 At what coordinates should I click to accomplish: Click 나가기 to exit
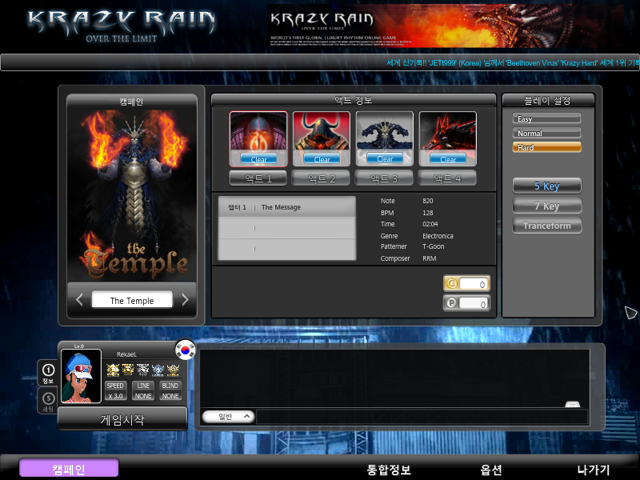pos(593,470)
